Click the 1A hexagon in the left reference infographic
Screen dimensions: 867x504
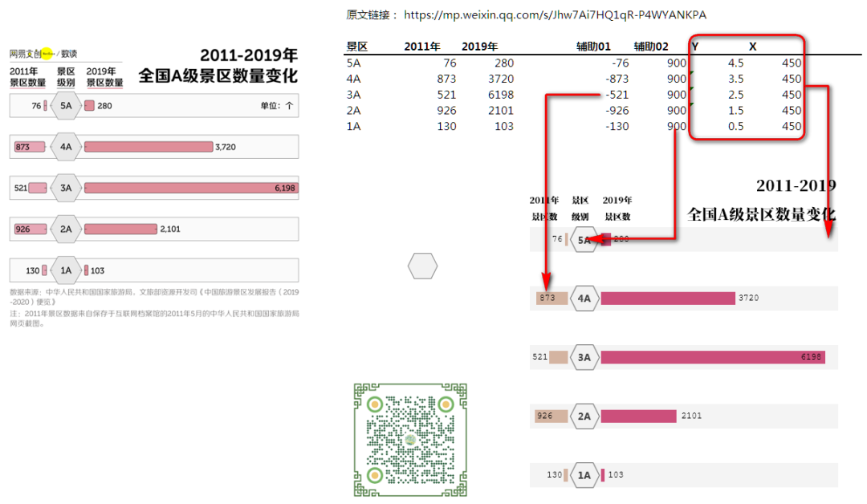click(x=66, y=270)
